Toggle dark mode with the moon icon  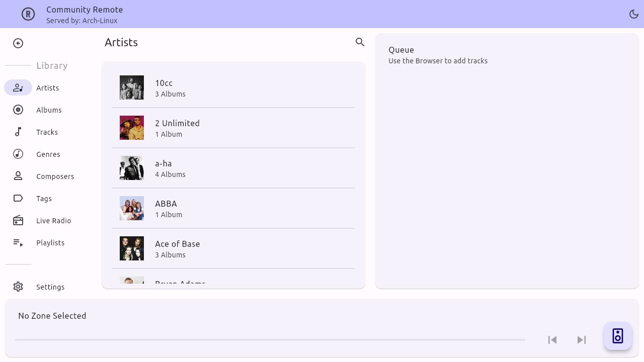click(634, 14)
